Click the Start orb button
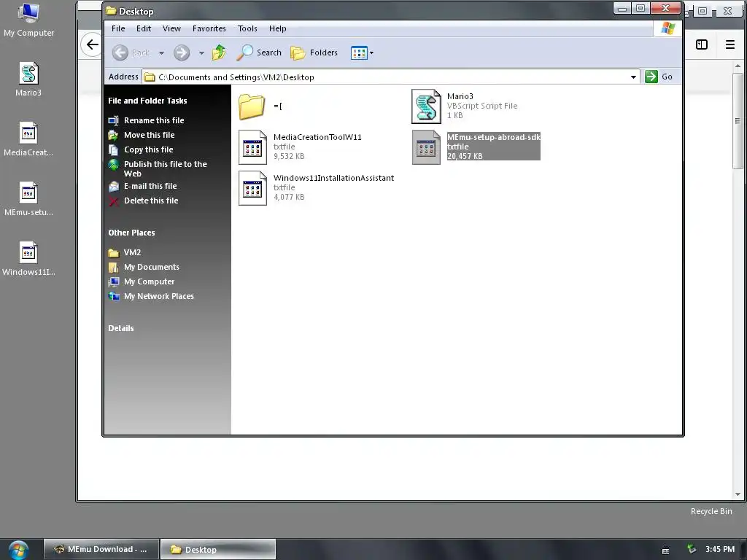The height and width of the screenshot is (560, 747). click(x=18, y=550)
